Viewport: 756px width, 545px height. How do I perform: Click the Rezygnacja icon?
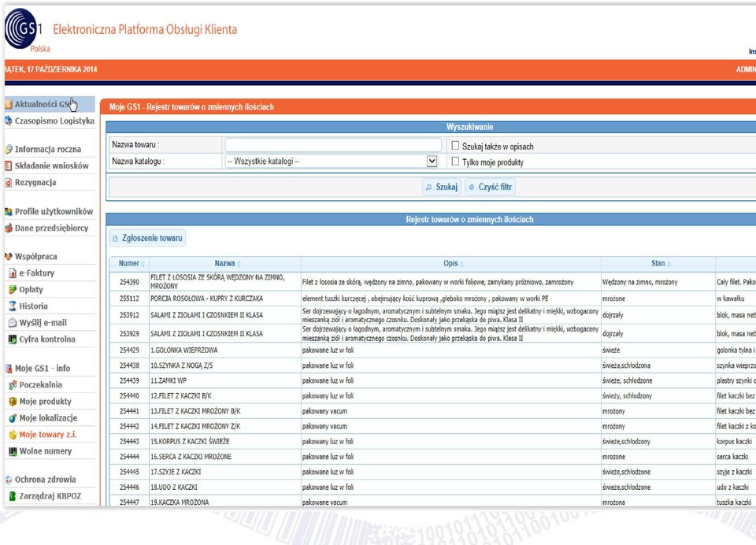(x=8, y=183)
